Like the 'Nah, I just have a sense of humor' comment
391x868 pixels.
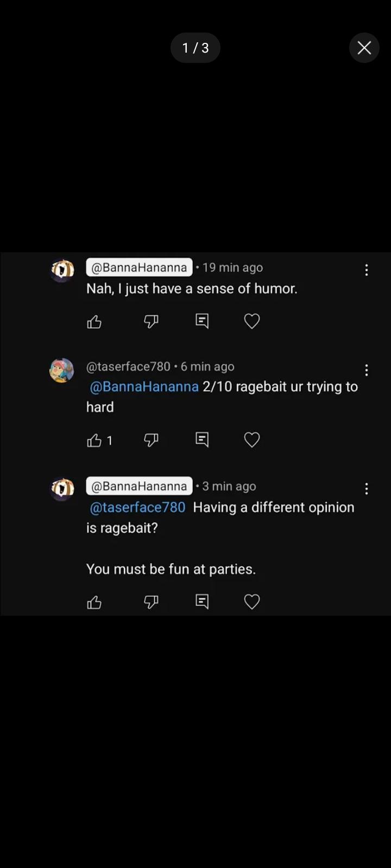coord(94,322)
